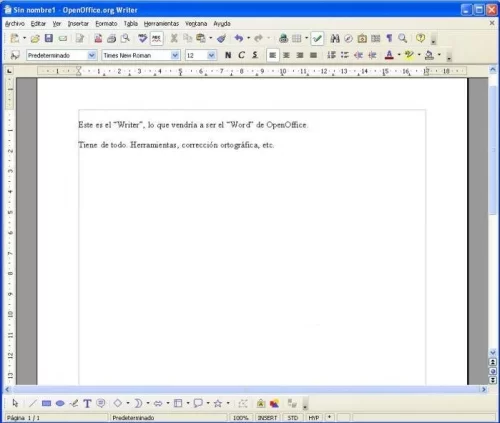The image size is (500, 423).
Task: Open the Herramientas menu
Action: click(x=161, y=24)
